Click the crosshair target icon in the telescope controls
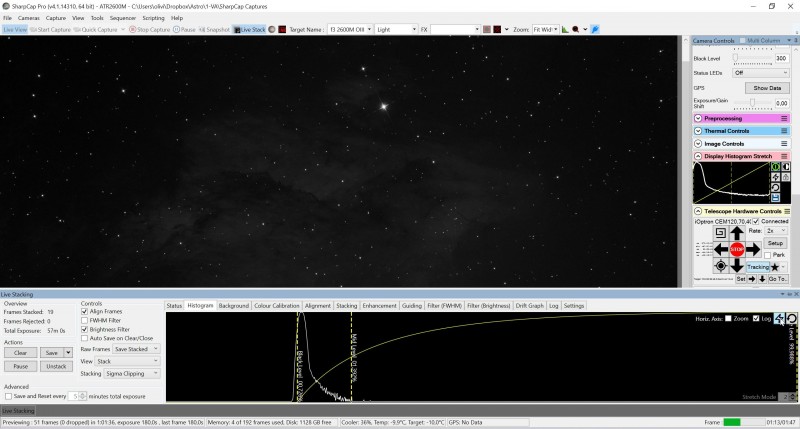800x429 pixels. click(720, 266)
